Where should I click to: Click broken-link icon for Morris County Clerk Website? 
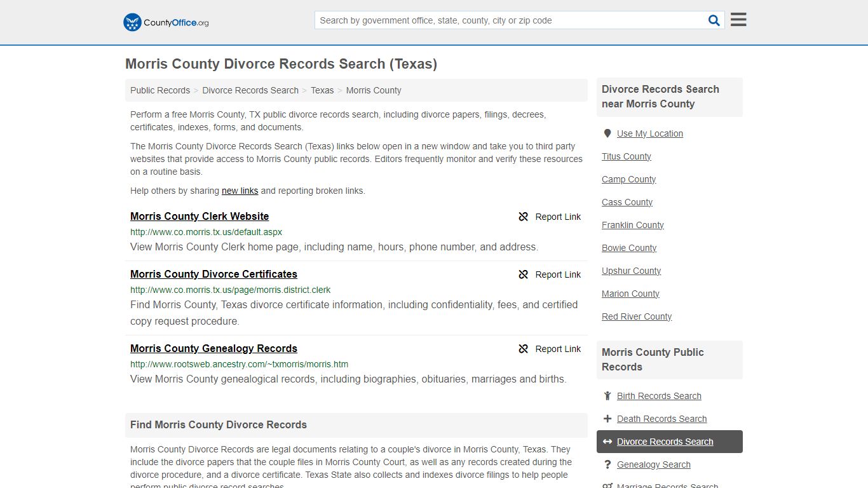pos(524,217)
